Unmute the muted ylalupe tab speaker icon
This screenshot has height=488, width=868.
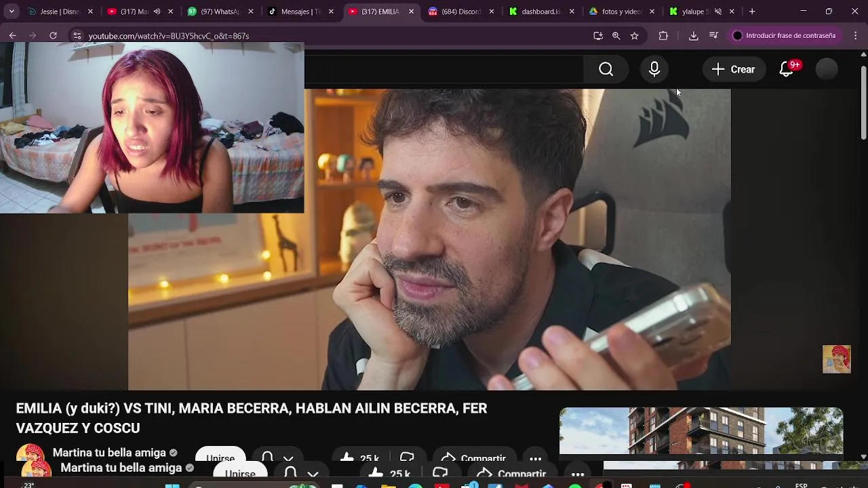click(717, 12)
